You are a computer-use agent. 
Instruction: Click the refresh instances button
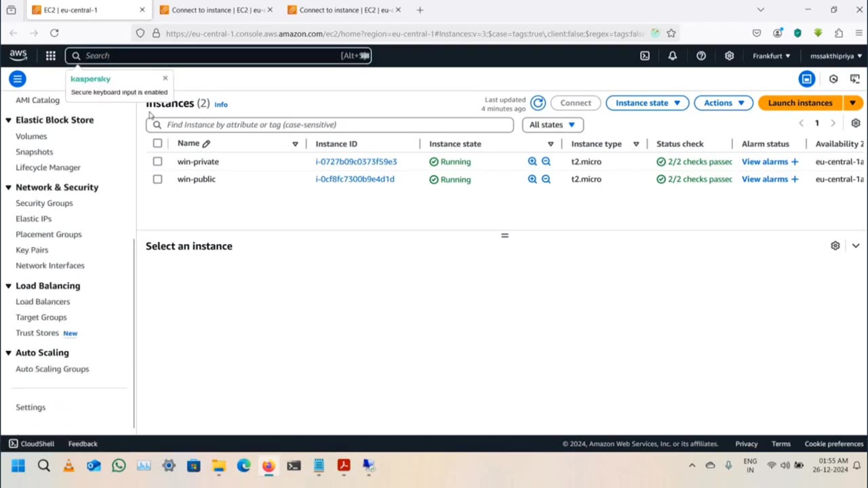pos(538,103)
